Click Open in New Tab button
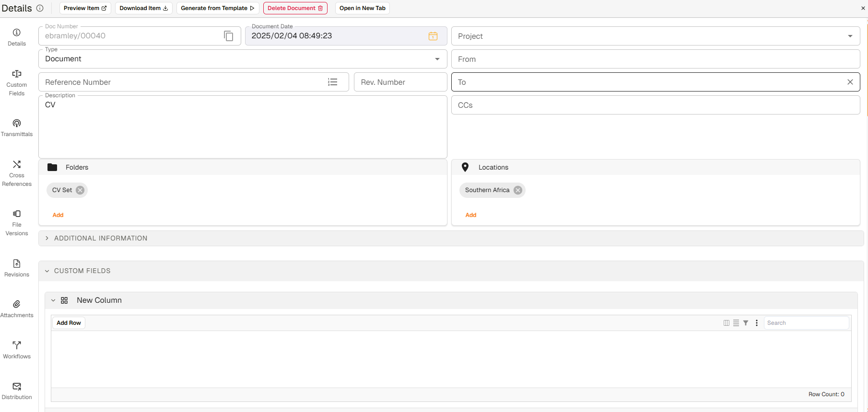 (x=363, y=8)
